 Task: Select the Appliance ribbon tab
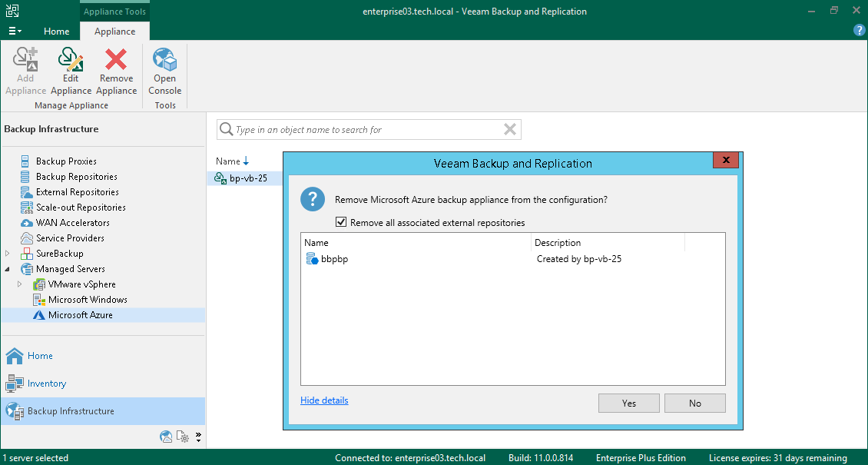click(114, 32)
